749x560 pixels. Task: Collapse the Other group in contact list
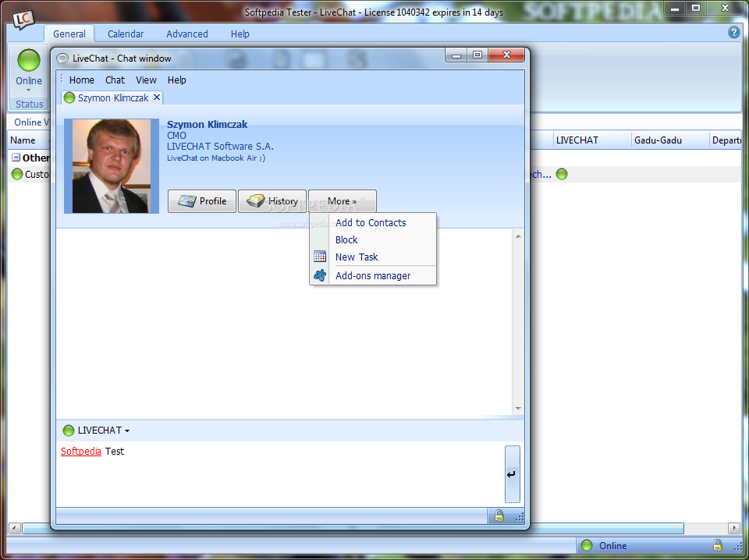pos(16,158)
